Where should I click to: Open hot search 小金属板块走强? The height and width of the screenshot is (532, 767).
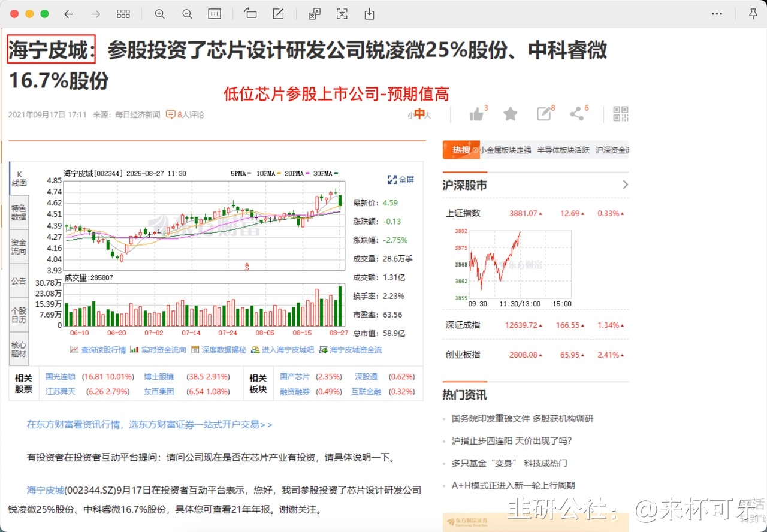[505, 150]
